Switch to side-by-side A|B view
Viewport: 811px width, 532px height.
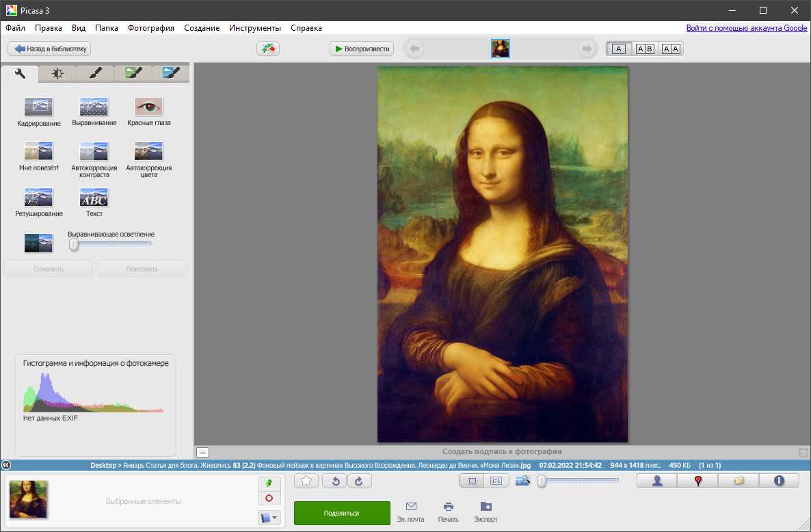tap(645, 49)
